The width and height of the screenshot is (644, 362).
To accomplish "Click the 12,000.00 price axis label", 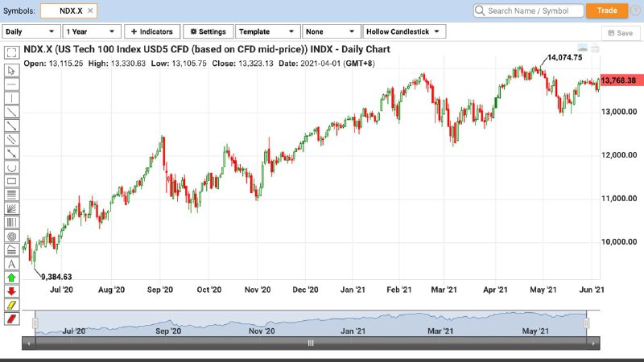I will pyautogui.click(x=619, y=155).
